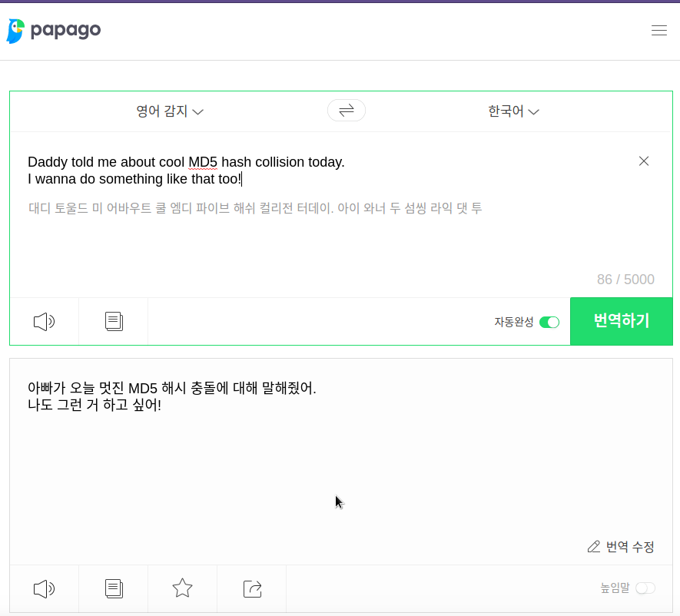This screenshot has width=680, height=616.
Task: Listen to the Korean translation
Action: [x=45, y=588]
